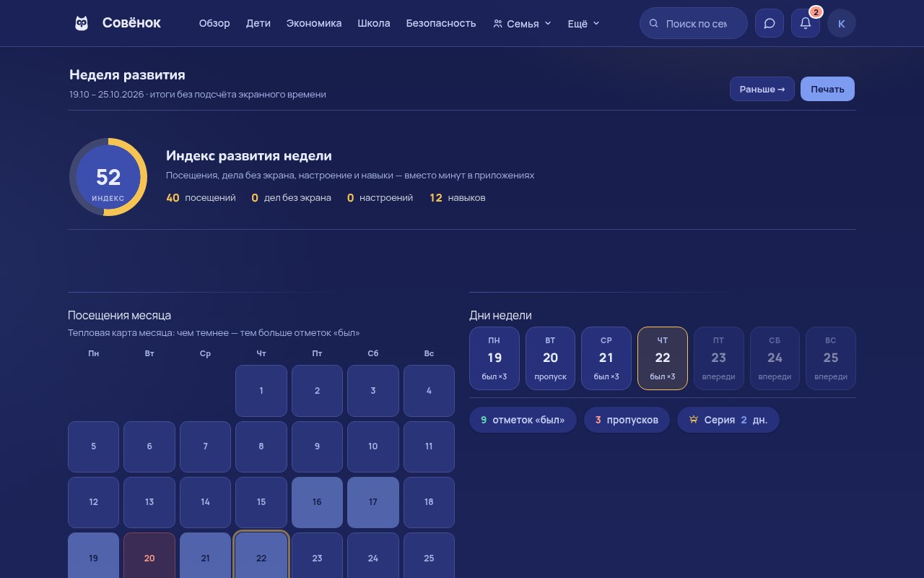Navigate to Безопасность section
Screen dimensions: 924x578
pyautogui.click(x=441, y=23)
